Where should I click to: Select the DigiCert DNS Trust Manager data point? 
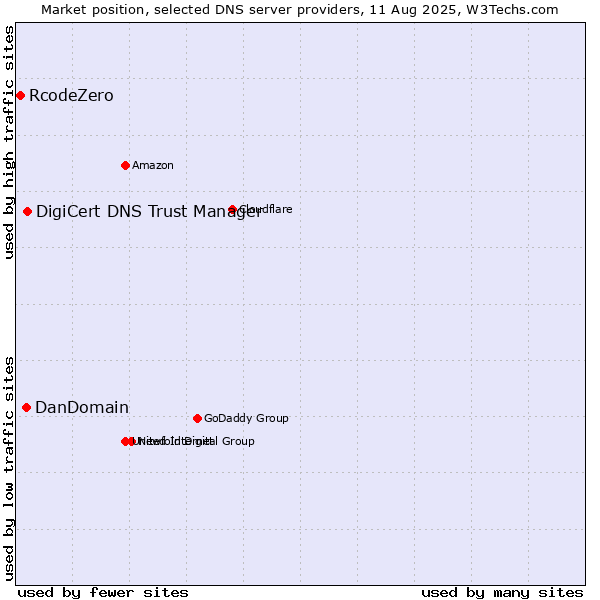(28, 212)
